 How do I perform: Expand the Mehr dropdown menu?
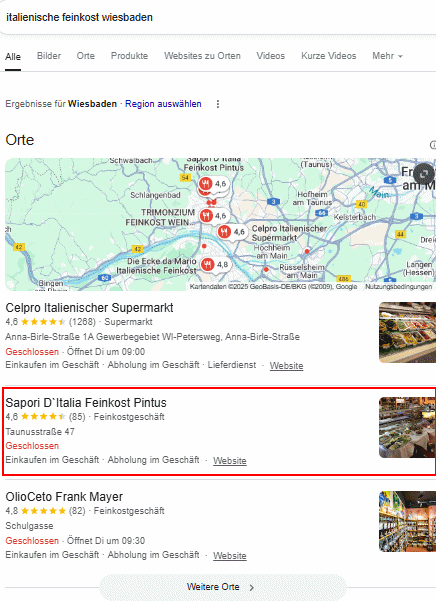click(x=387, y=56)
